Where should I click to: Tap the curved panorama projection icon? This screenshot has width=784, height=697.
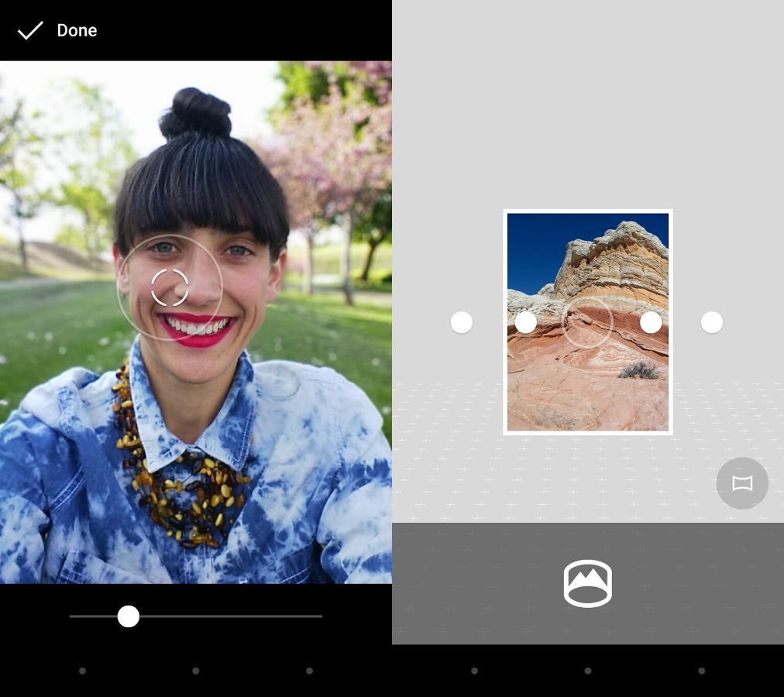click(741, 482)
